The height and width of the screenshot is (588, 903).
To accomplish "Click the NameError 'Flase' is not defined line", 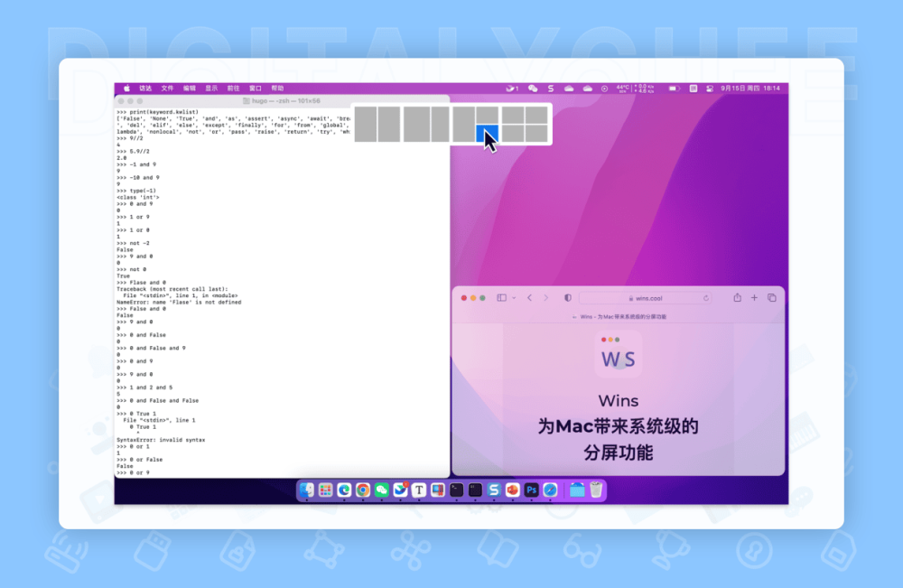I will tap(179, 303).
